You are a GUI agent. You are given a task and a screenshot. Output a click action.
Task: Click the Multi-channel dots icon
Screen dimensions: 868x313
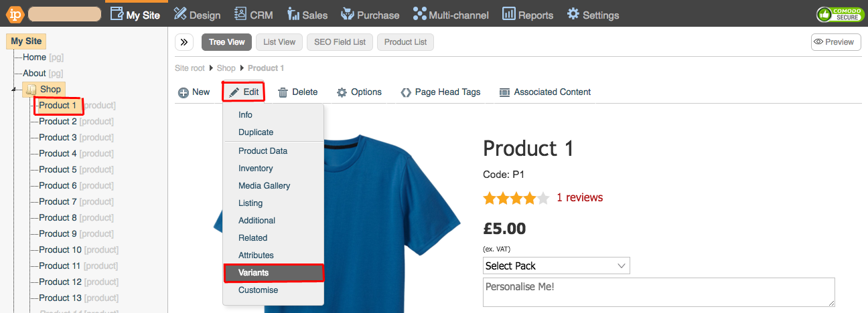(x=419, y=14)
